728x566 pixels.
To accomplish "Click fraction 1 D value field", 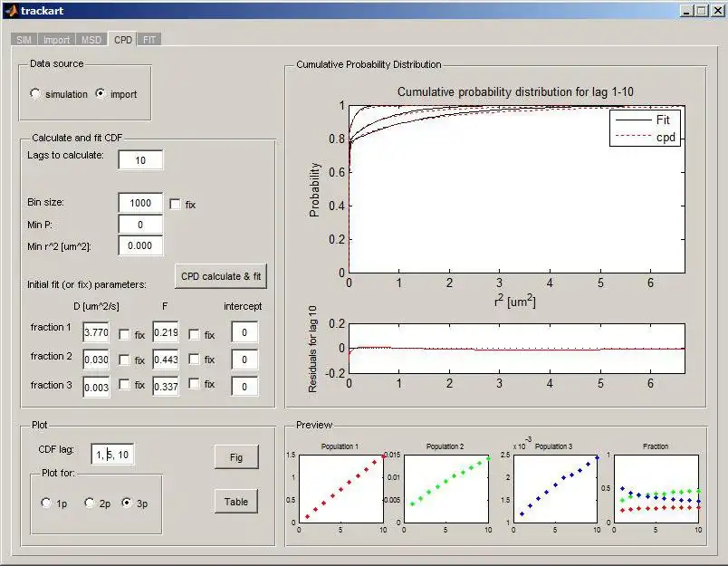I will pyautogui.click(x=96, y=332).
